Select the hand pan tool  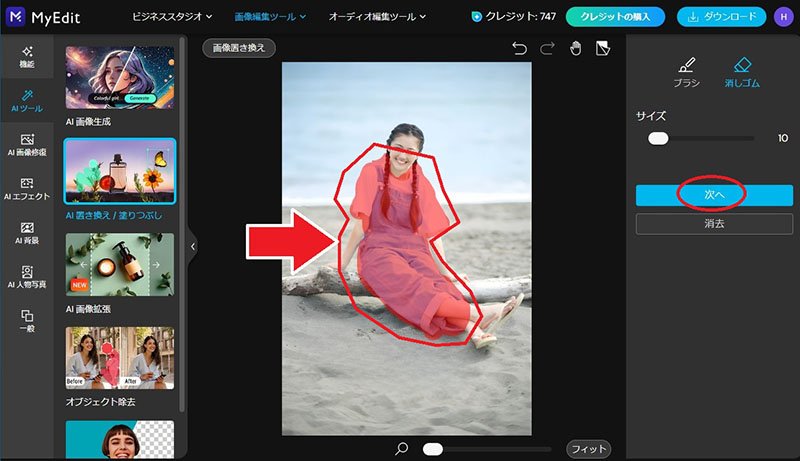pyautogui.click(x=575, y=48)
